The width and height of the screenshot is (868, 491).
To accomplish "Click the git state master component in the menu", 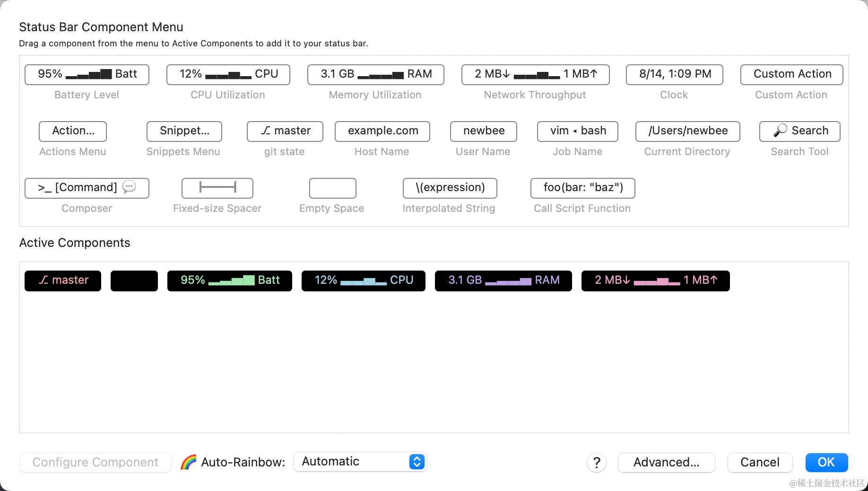I will [x=285, y=131].
